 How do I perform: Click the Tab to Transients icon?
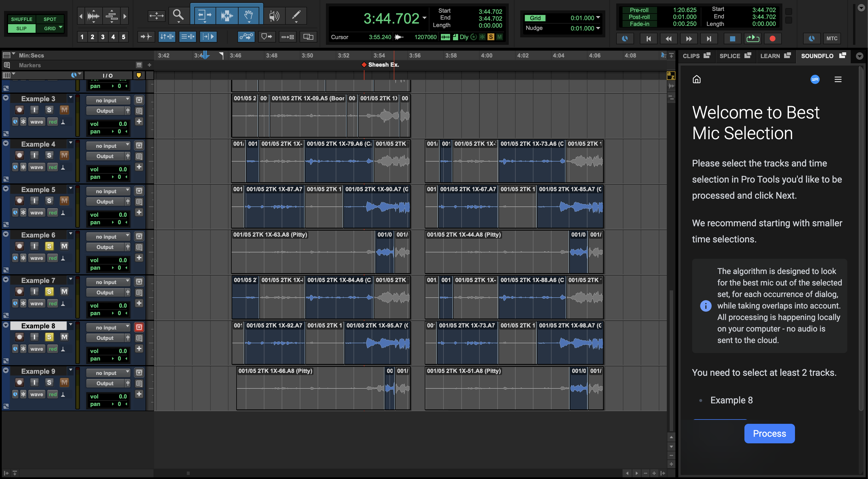click(x=146, y=37)
